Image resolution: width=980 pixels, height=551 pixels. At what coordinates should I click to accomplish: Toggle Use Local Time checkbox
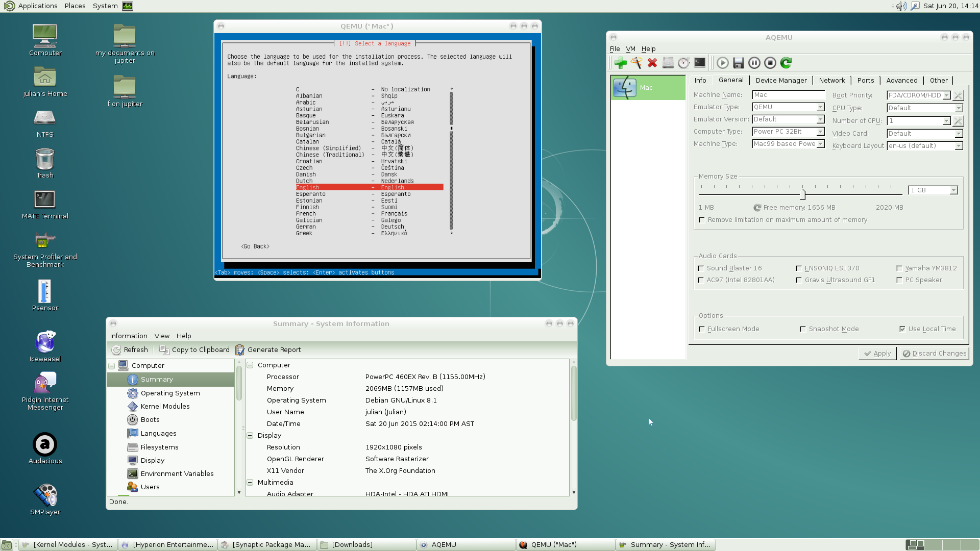pyautogui.click(x=902, y=329)
